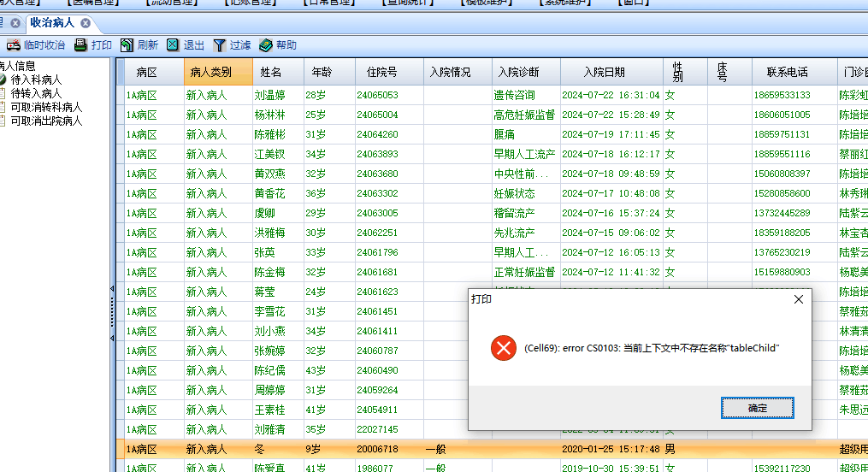
Task: Select patient name 李雪花
Action: point(269,311)
